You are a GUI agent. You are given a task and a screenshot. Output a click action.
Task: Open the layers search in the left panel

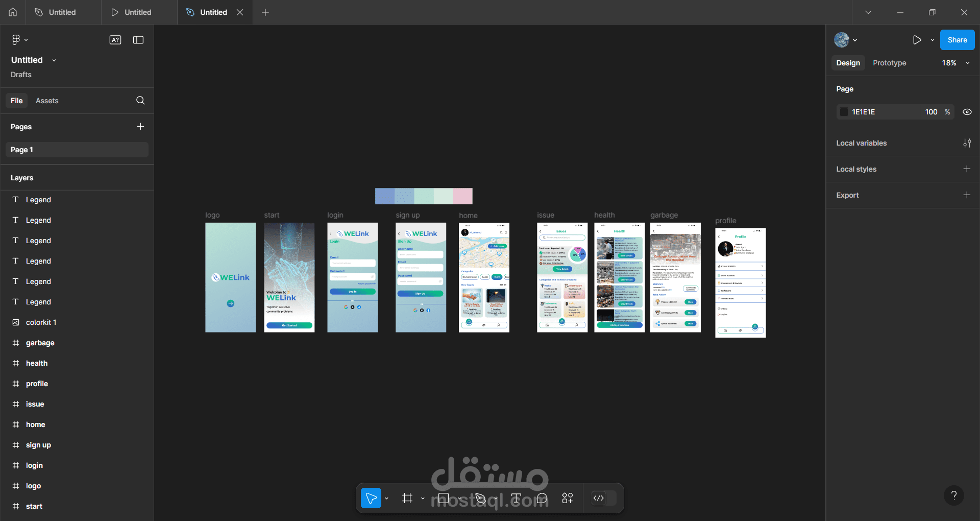pos(140,100)
